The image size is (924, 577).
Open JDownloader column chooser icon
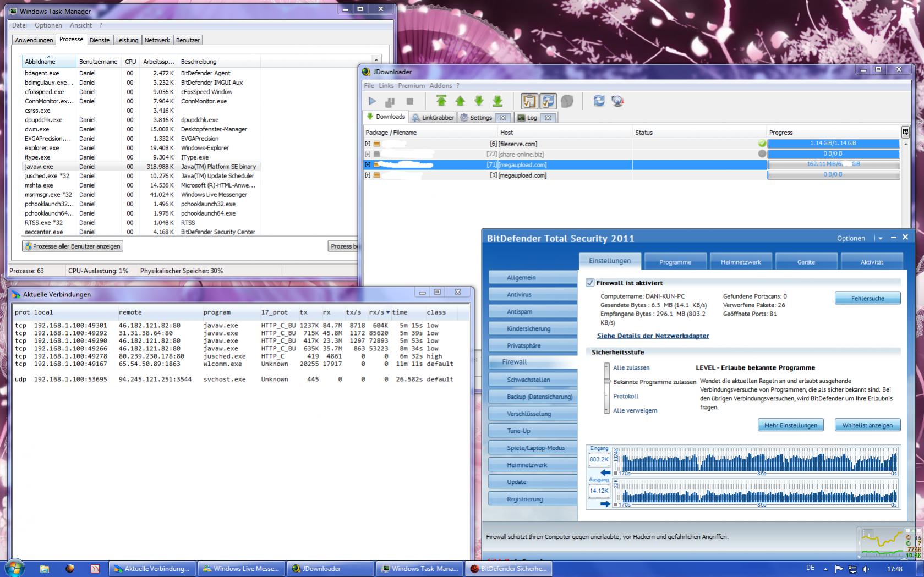905,132
